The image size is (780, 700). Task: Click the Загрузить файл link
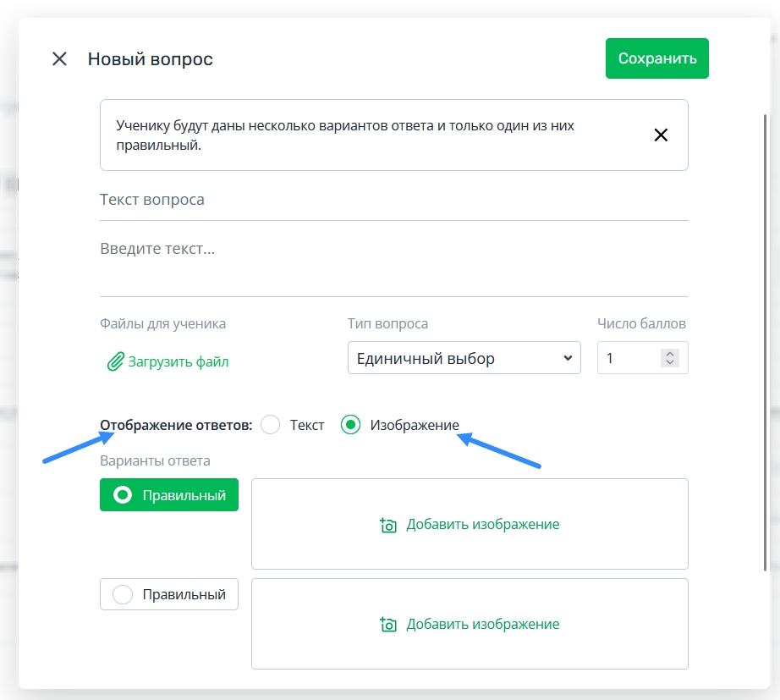click(x=179, y=361)
